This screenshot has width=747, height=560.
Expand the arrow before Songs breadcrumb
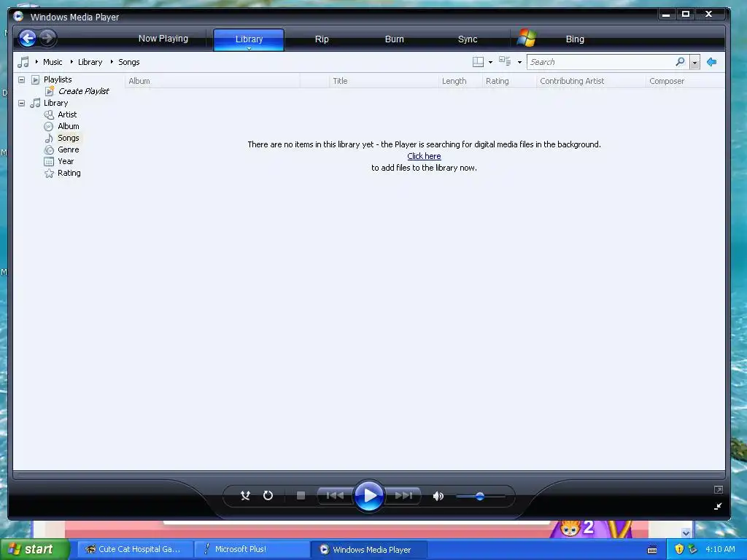point(112,62)
